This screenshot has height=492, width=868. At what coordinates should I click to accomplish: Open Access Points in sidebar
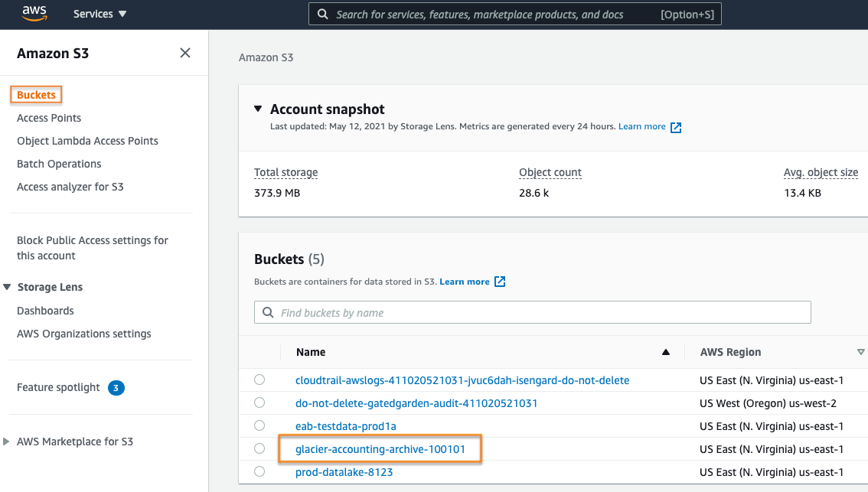click(x=49, y=118)
